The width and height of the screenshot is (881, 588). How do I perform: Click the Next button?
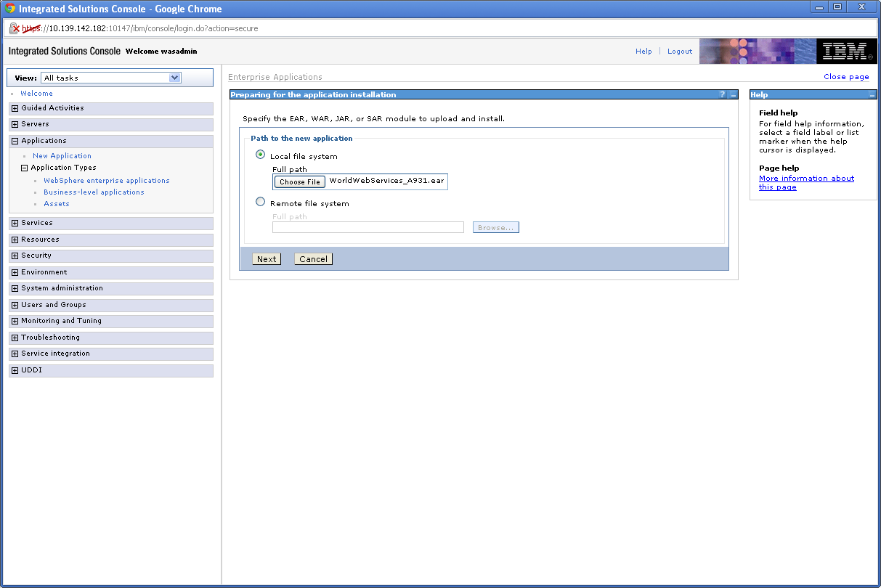(x=267, y=259)
